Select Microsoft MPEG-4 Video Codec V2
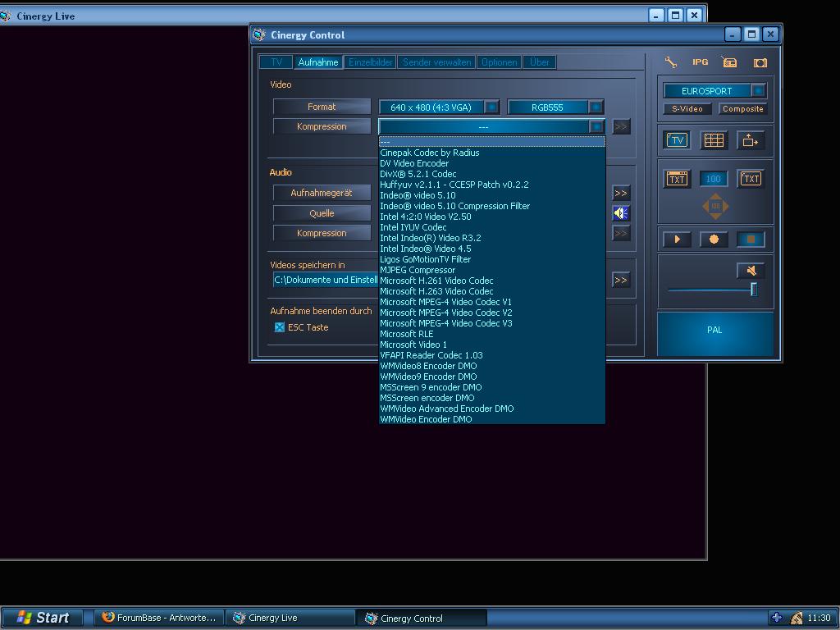Image resolution: width=840 pixels, height=630 pixels. 492,313
